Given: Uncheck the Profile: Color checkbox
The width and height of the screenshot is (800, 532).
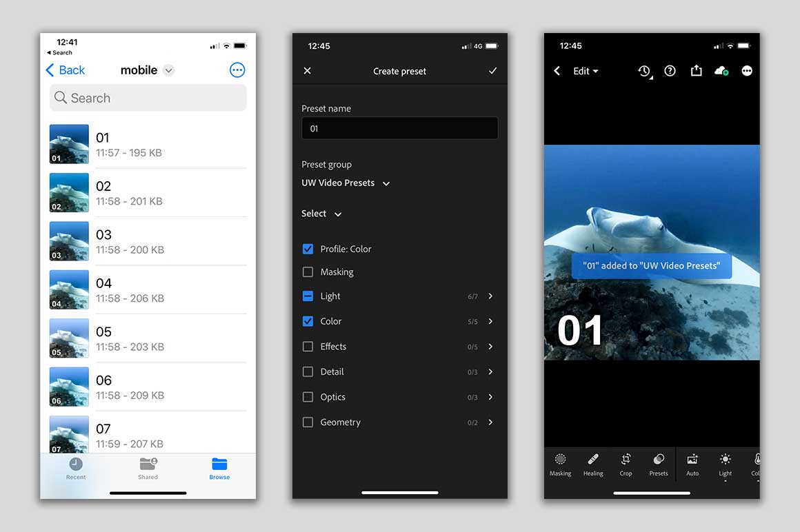Looking at the screenshot, I should pos(308,249).
